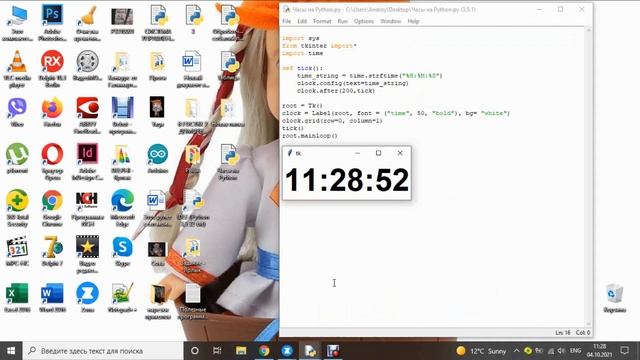
Task: Click the 'import time' code line
Action: pos(302,53)
